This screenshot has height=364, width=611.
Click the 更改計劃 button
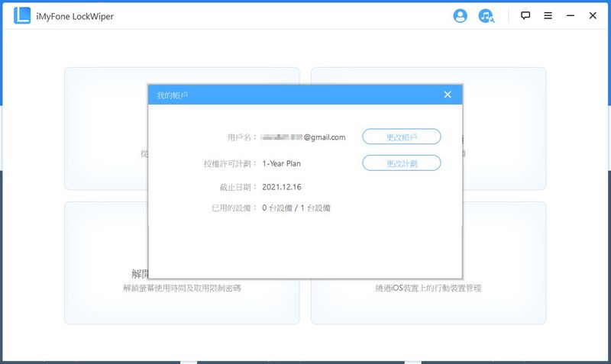click(x=402, y=163)
